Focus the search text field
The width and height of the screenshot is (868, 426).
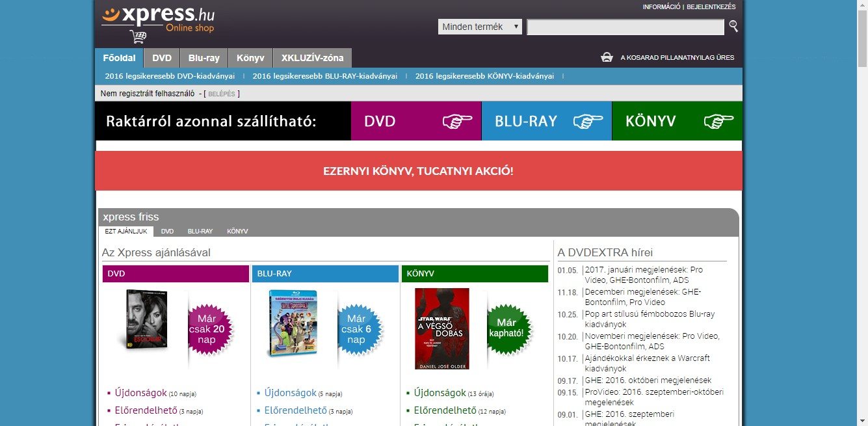pos(625,27)
